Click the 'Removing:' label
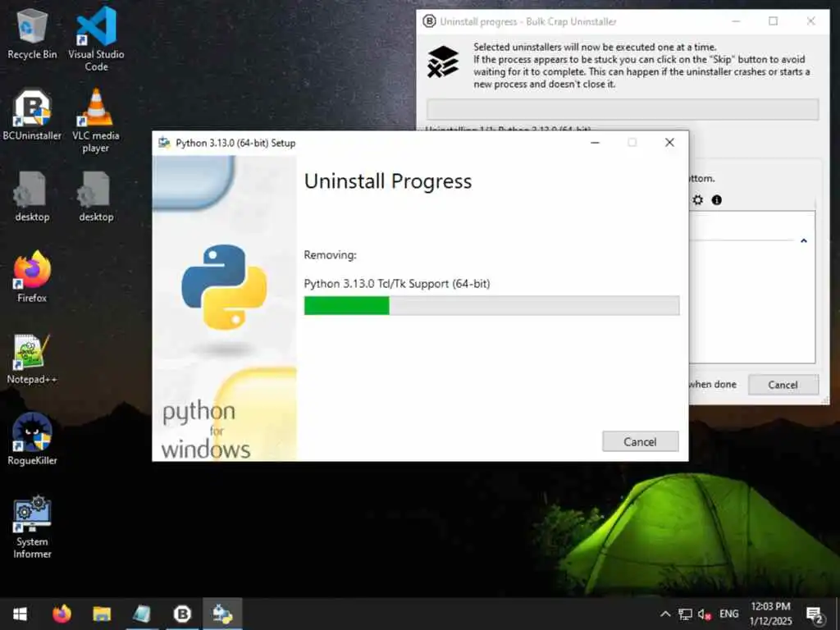The width and height of the screenshot is (840, 630). [x=330, y=255]
